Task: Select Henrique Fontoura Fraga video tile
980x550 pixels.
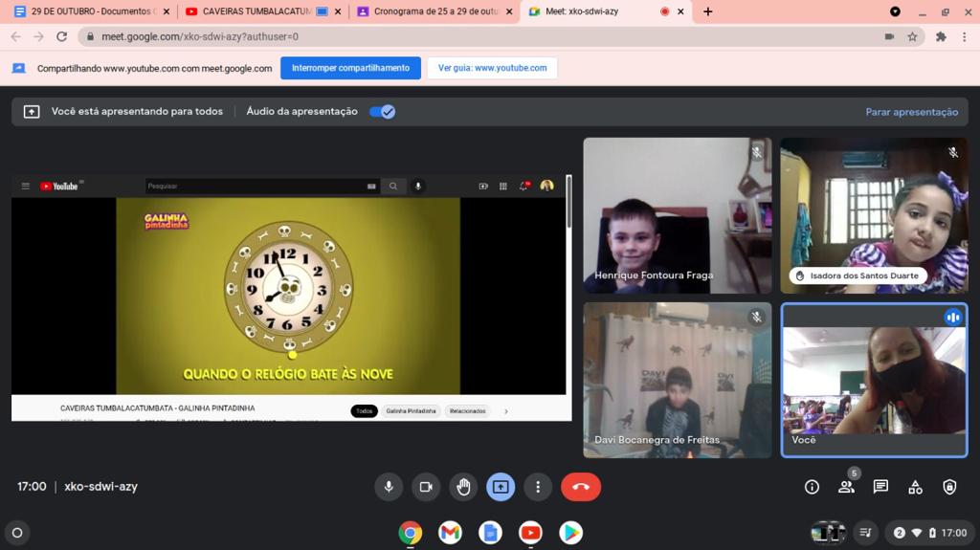Action: (x=677, y=215)
